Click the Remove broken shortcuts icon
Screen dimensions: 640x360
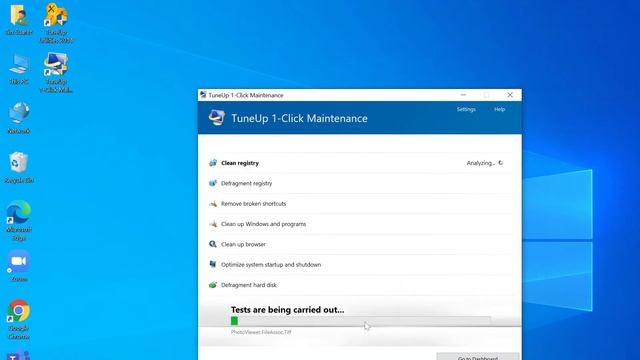[213, 204]
